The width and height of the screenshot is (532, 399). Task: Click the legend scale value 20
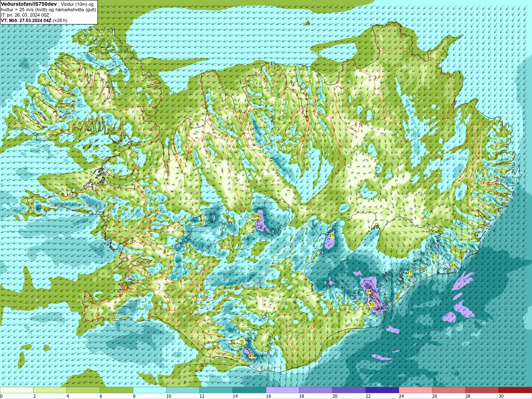(x=335, y=396)
